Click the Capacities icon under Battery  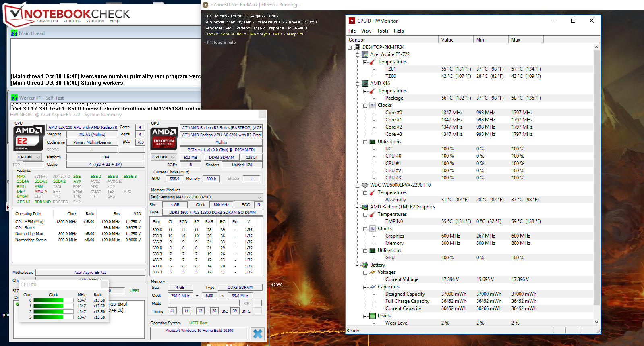(x=373, y=287)
